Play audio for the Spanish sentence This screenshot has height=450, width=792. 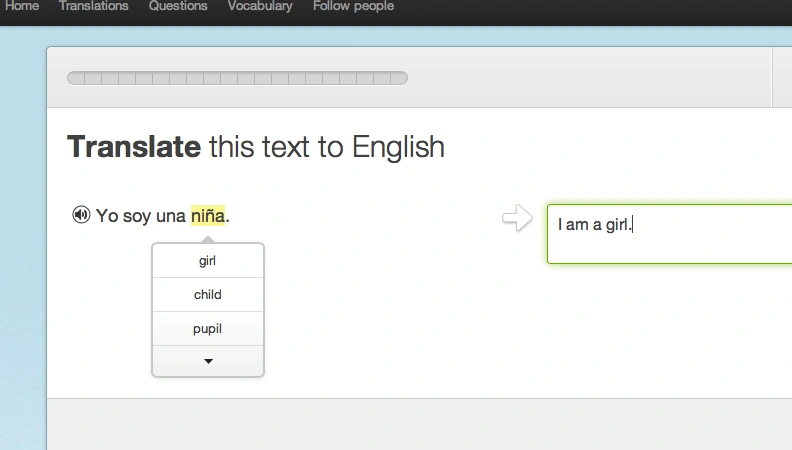pyautogui.click(x=81, y=215)
